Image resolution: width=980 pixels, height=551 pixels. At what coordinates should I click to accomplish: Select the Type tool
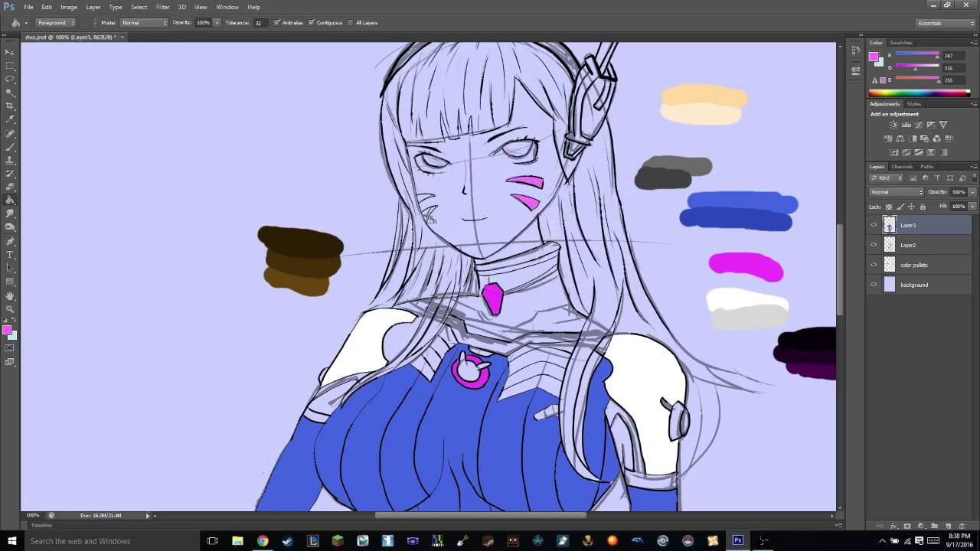[10, 254]
